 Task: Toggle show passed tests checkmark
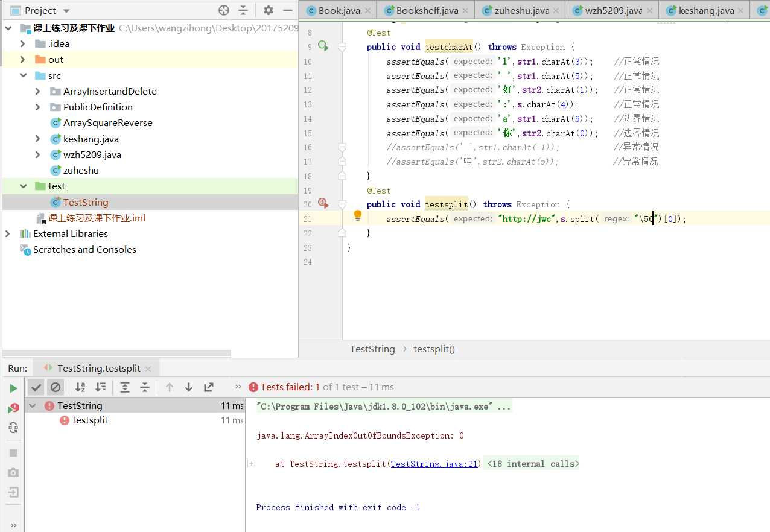(x=36, y=387)
